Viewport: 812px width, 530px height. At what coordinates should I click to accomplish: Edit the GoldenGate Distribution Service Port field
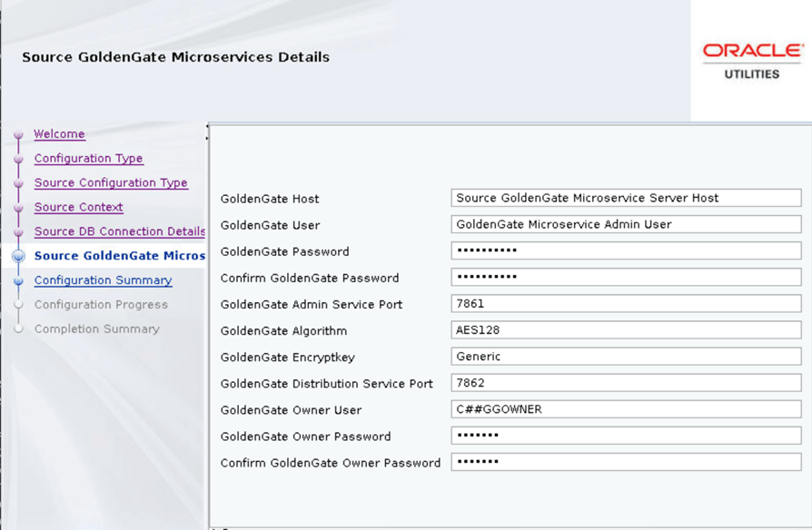(626, 382)
